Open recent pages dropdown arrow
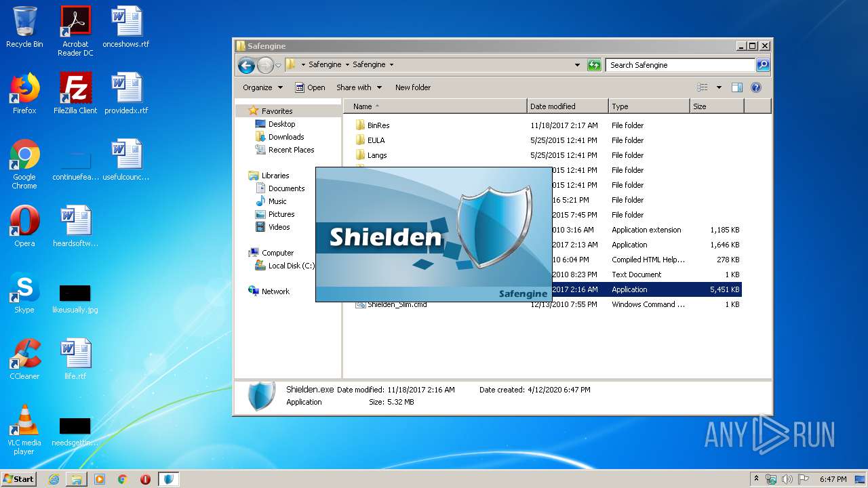868x488 pixels. click(x=278, y=65)
